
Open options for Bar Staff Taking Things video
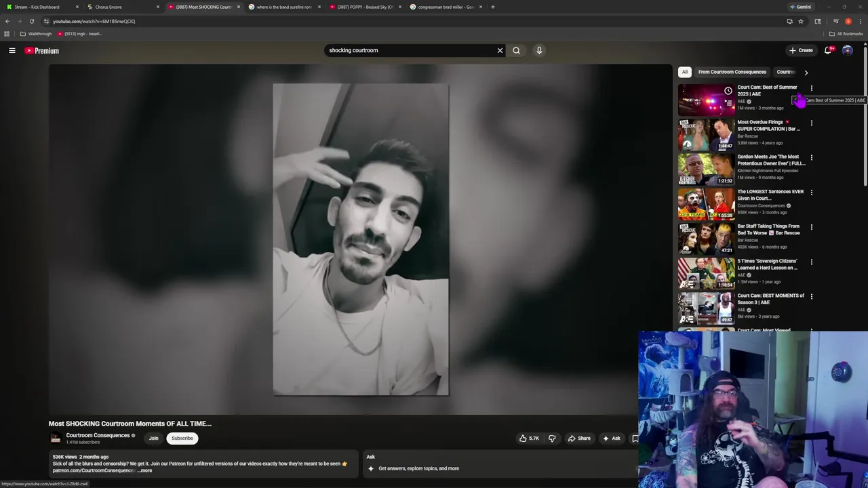[x=811, y=226]
